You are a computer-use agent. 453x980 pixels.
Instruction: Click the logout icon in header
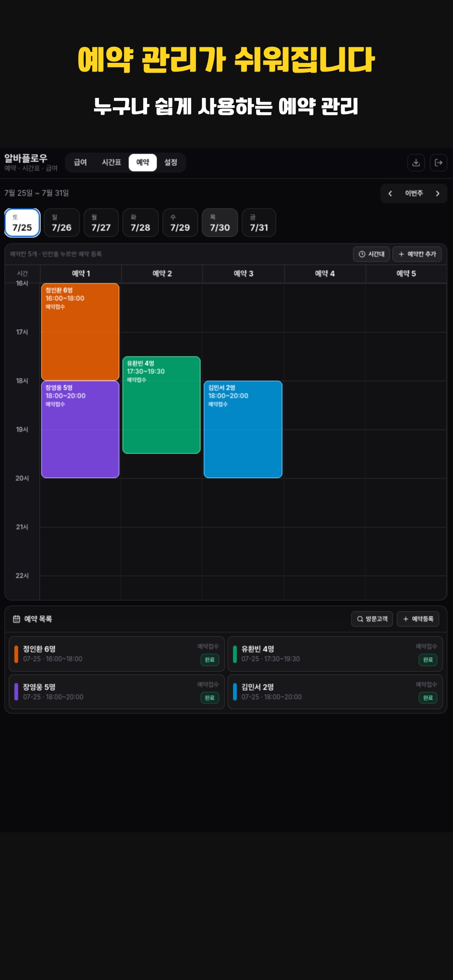pyautogui.click(x=438, y=162)
